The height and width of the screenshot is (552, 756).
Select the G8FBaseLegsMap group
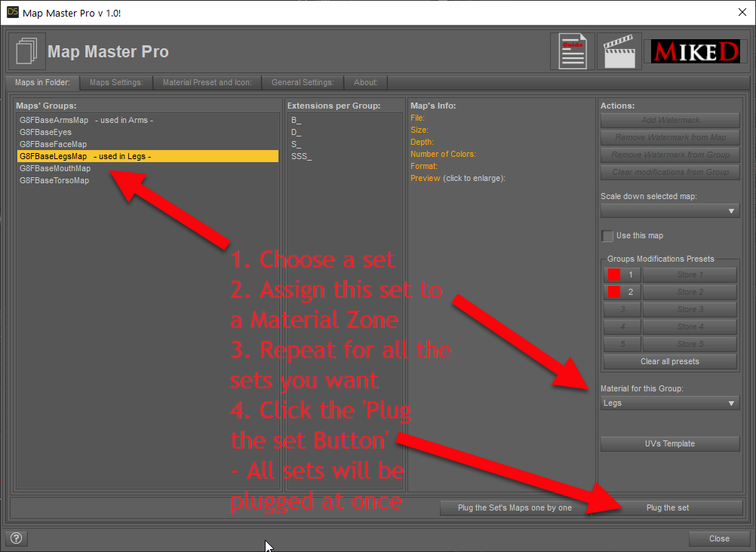[x=148, y=156]
